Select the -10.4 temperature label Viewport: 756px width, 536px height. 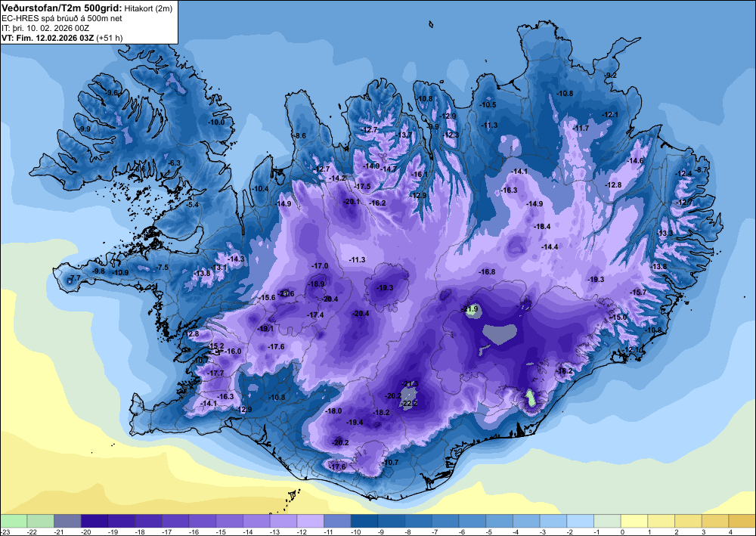click(260, 189)
